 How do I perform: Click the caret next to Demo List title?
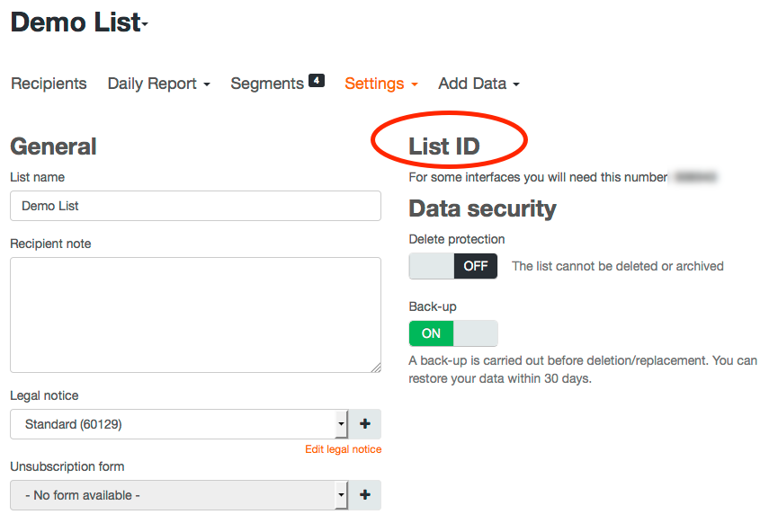(145, 25)
